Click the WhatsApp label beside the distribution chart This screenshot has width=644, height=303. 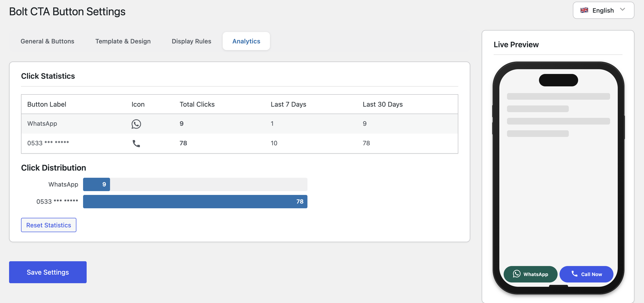[x=63, y=184]
